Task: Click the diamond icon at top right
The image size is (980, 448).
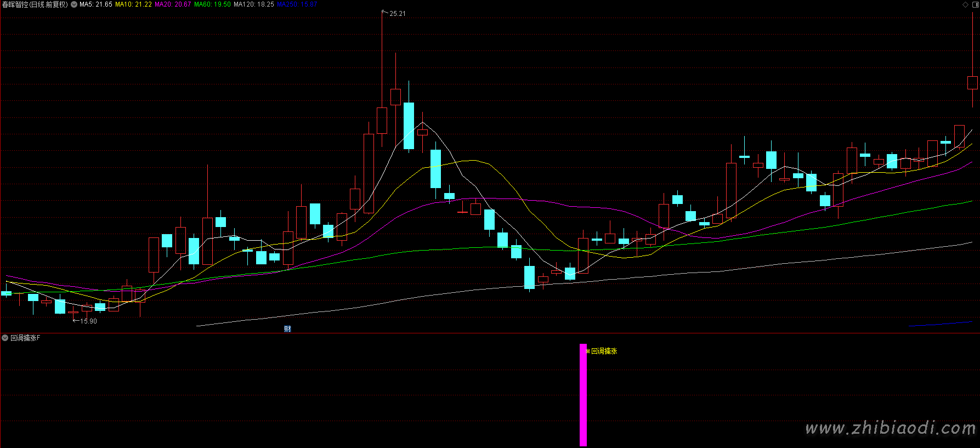Action: point(965,4)
